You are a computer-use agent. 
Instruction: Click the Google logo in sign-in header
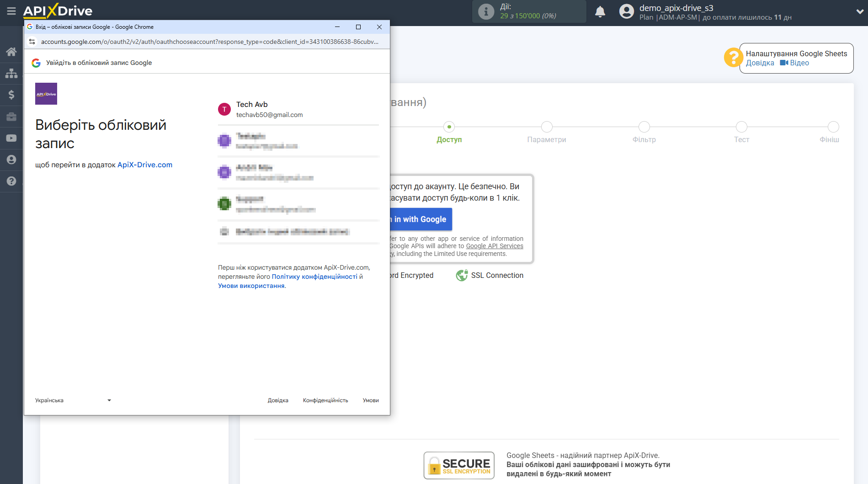coord(36,63)
